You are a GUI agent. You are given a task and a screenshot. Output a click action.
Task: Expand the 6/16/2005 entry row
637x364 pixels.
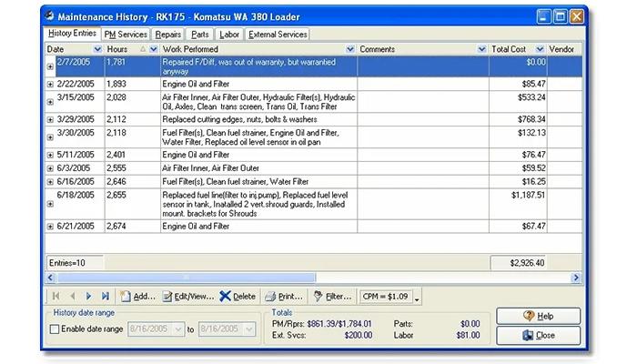tap(50, 182)
